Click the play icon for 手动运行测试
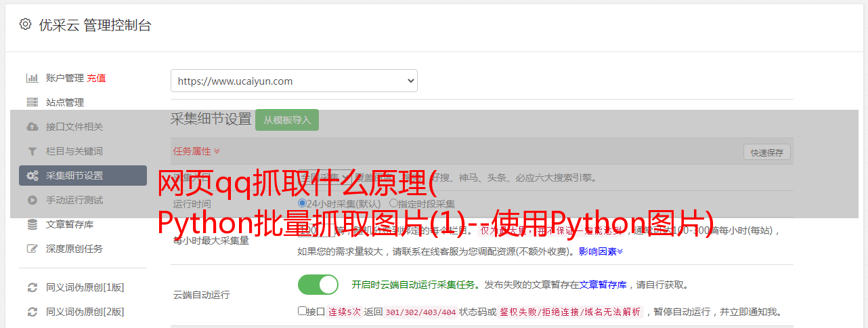 point(32,200)
